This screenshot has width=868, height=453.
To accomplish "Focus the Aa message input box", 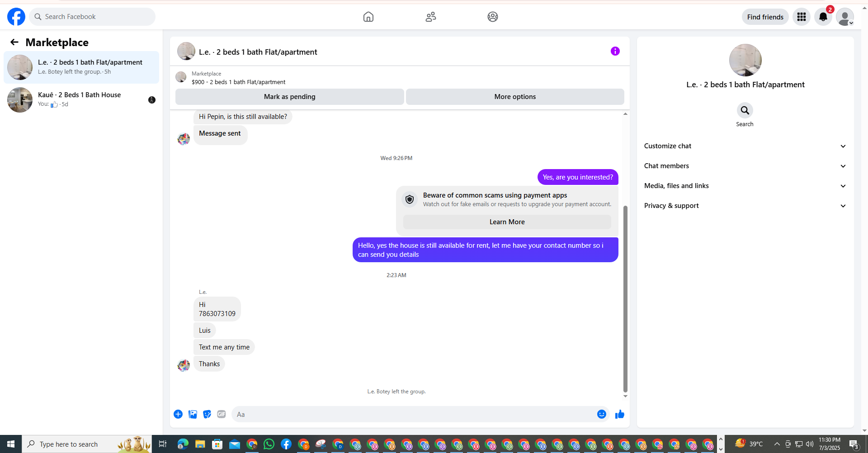I will (x=420, y=414).
